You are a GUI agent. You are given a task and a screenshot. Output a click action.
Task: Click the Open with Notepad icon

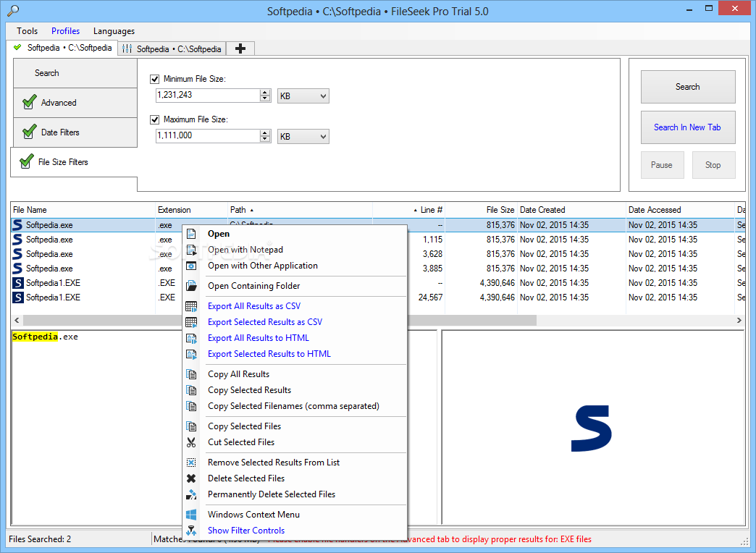(191, 250)
